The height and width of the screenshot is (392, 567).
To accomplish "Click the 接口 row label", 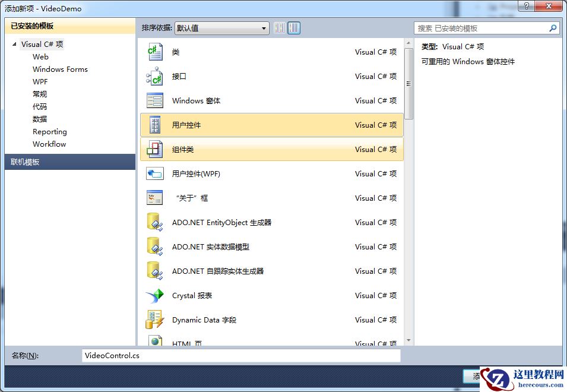I will pos(179,76).
